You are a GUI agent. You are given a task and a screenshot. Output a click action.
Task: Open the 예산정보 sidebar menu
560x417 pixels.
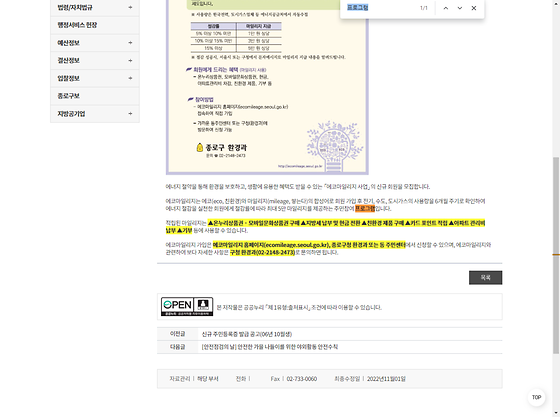95,43
